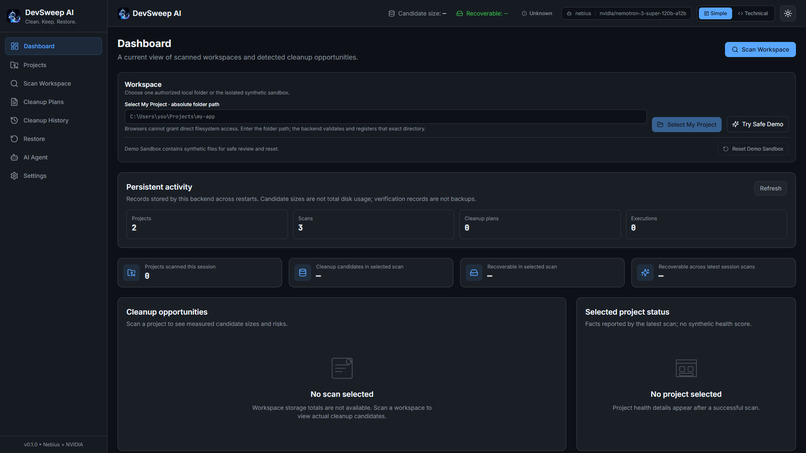This screenshot has width=806, height=453.
Task: Click the Projects count card
Action: (x=207, y=224)
